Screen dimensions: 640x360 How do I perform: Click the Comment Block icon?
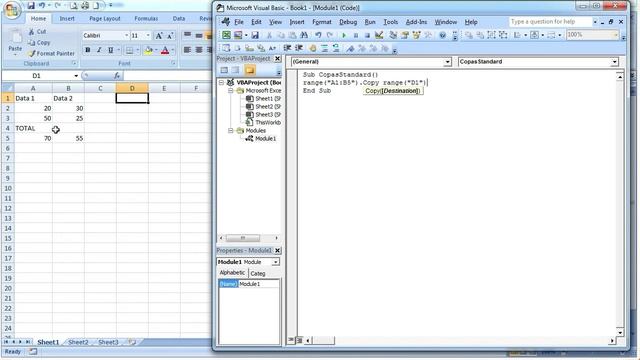[324, 48]
